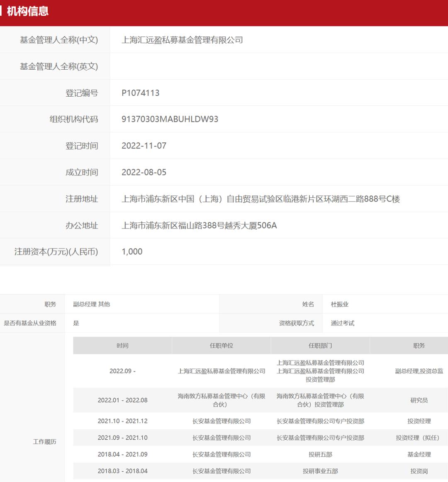Screen dimensions: 448x482
Task: Click department '长安基金管理有限公司专户投资部' in 2021.09 - 2021.10 row
Action: [x=320, y=438]
